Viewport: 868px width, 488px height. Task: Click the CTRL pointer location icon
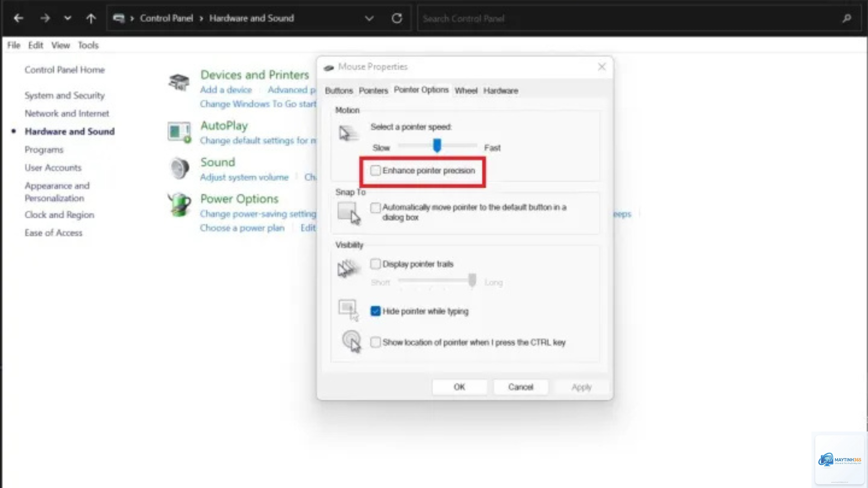coord(352,341)
